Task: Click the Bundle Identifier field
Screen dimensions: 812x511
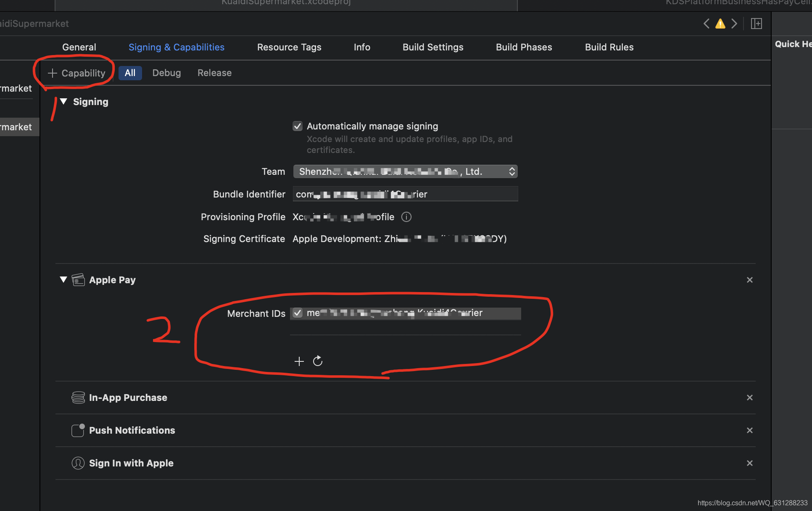Action: click(406, 194)
